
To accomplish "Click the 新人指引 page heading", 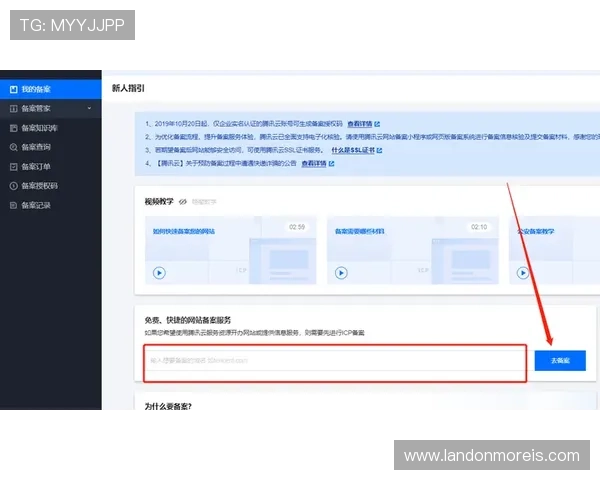I will click(128, 88).
